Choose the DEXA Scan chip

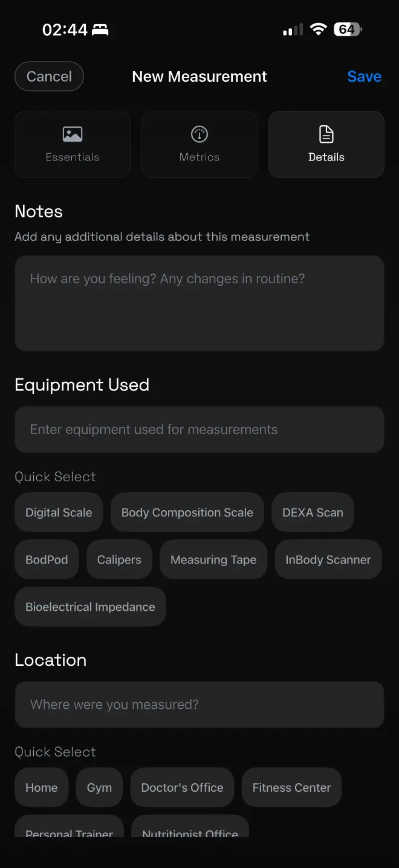click(313, 512)
